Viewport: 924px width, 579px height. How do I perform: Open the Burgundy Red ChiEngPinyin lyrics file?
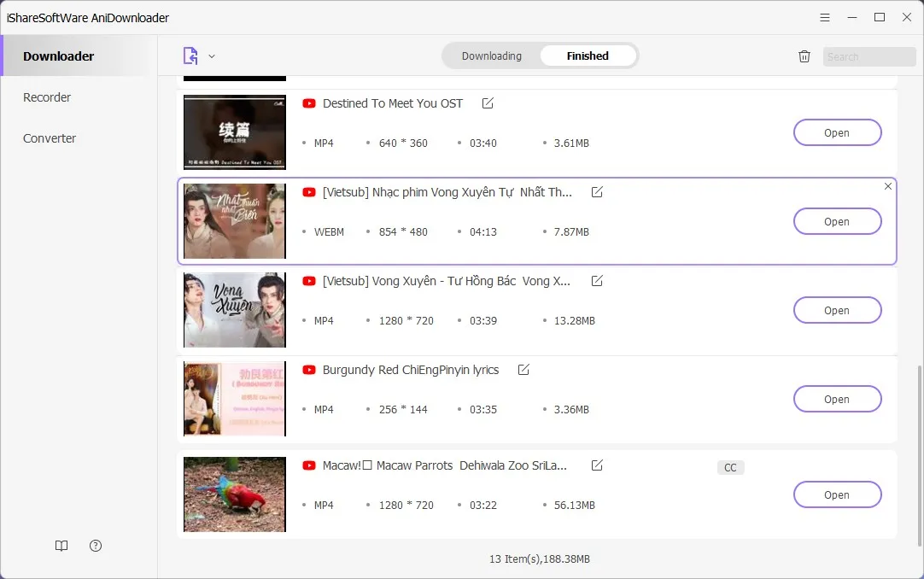click(x=838, y=400)
